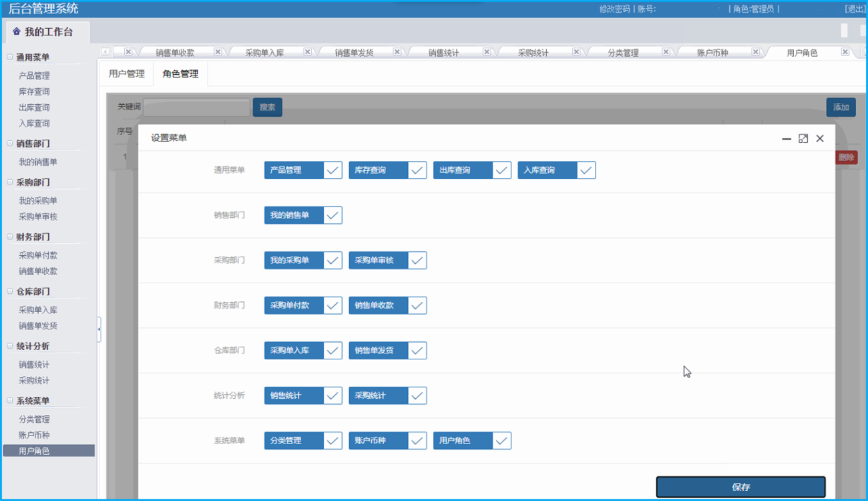Collapse the 统计分析 sidebar group
This screenshot has height=501, width=868.
tap(10, 346)
